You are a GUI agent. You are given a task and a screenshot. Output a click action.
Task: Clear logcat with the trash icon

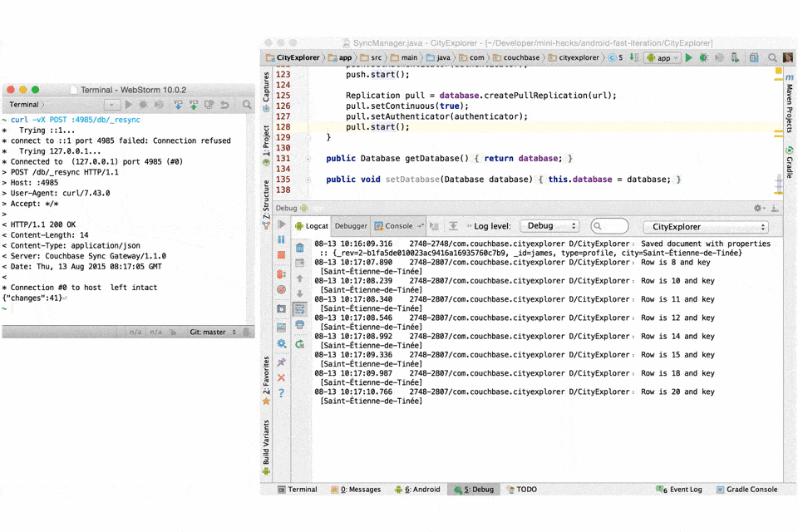point(300,248)
